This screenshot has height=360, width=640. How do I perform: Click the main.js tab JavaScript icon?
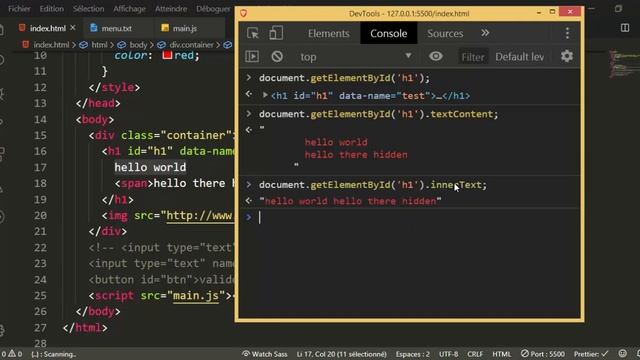pos(165,28)
